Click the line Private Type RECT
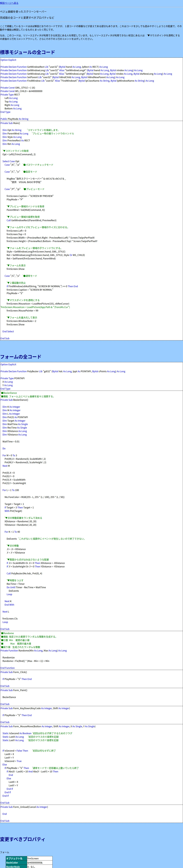This screenshot has height=868, width=183. [x=10, y=95]
